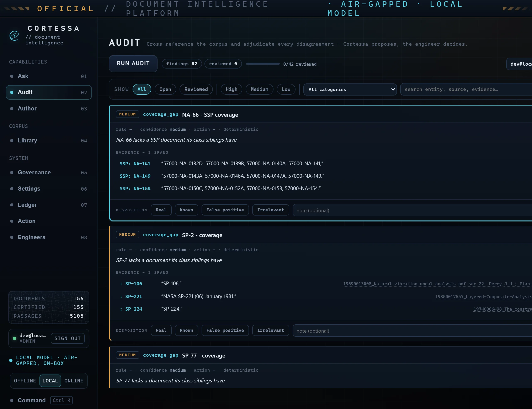Filter findings to Open
Viewport: 532px width, 409px height.
[x=165, y=89]
